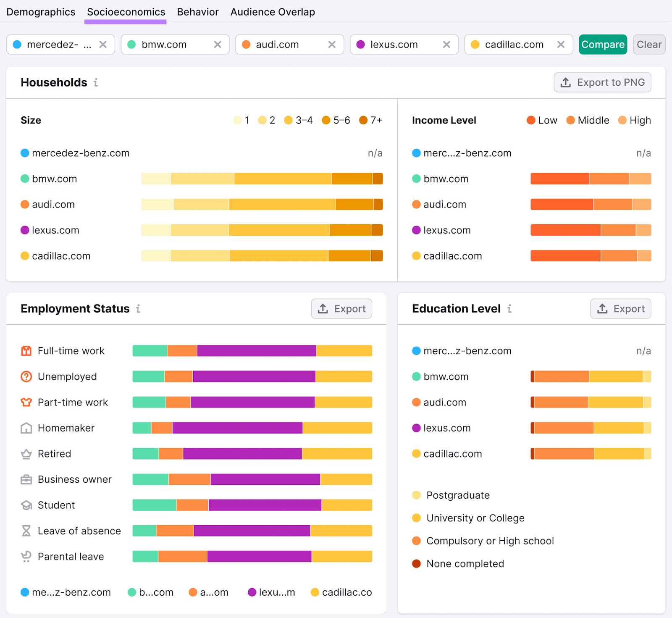Image resolution: width=672 pixels, height=618 pixels.
Task: Click the Education Level info icon
Action: tap(509, 309)
